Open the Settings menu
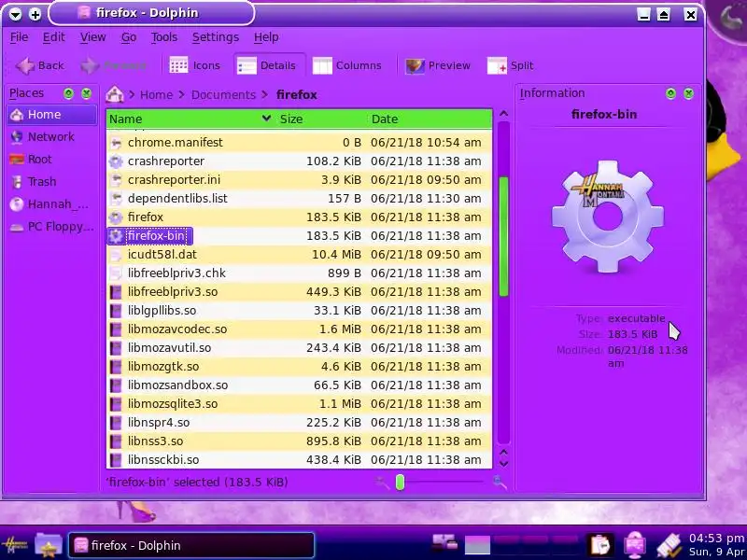747x560 pixels. click(216, 37)
